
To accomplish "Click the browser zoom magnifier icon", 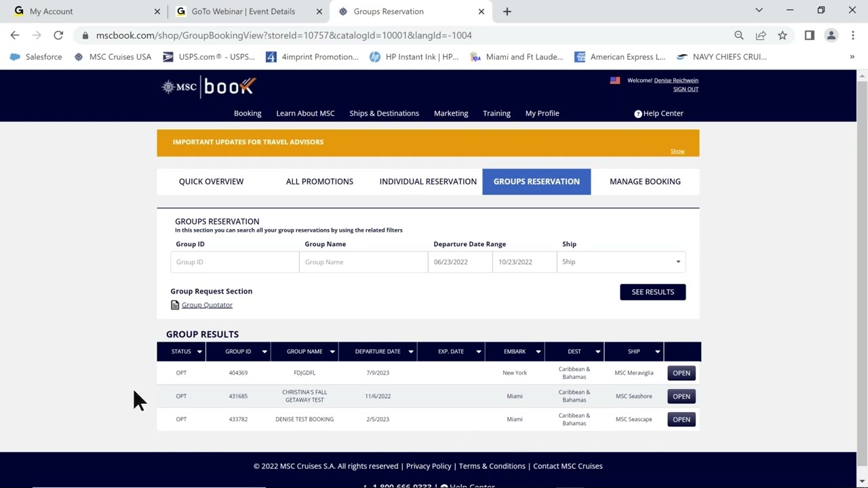I will click(739, 35).
